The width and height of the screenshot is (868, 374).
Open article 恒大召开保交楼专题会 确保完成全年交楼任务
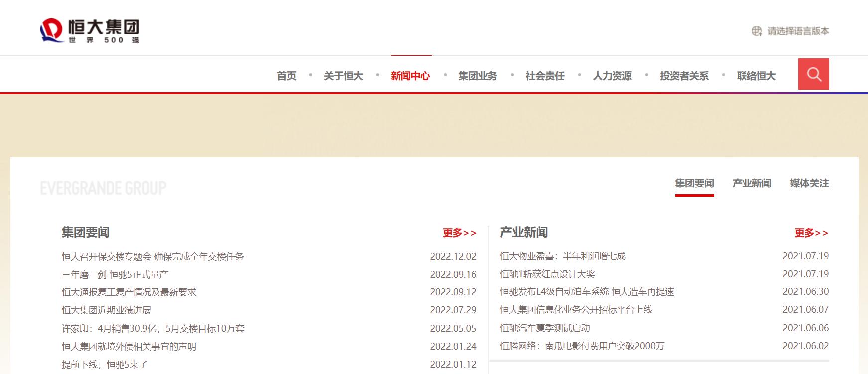[x=152, y=257]
